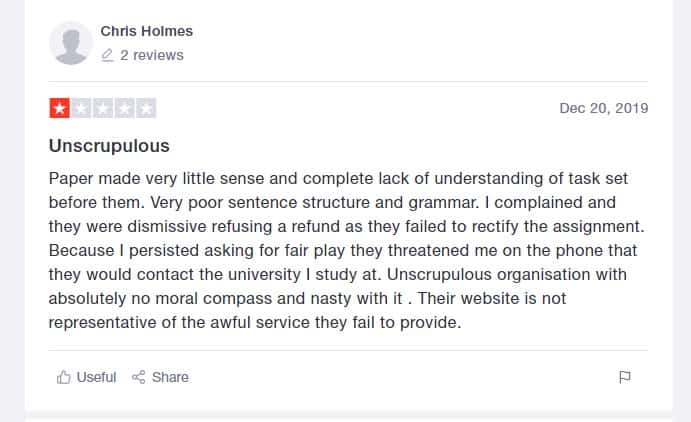Open Chris Holmes profile avatar
The height and width of the screenshot is (422, 691).
pos(71,43)
